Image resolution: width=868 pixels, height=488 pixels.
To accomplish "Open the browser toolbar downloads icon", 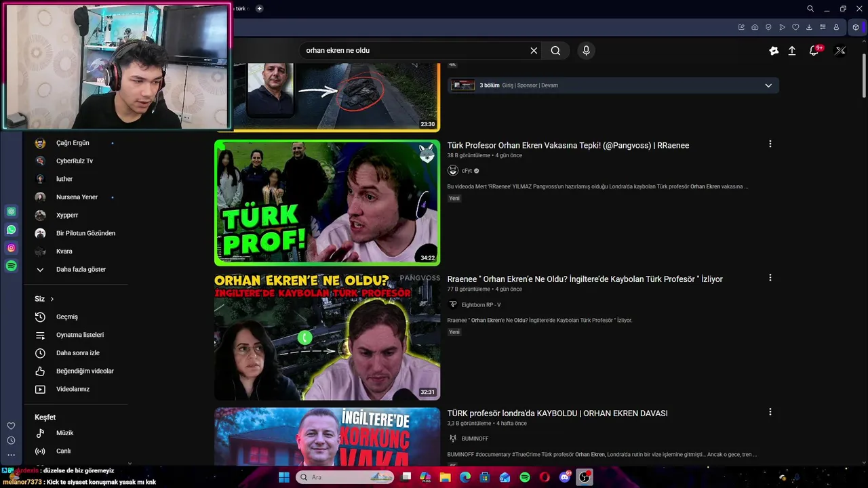I will pyautogui.click(x=809, y=27).
